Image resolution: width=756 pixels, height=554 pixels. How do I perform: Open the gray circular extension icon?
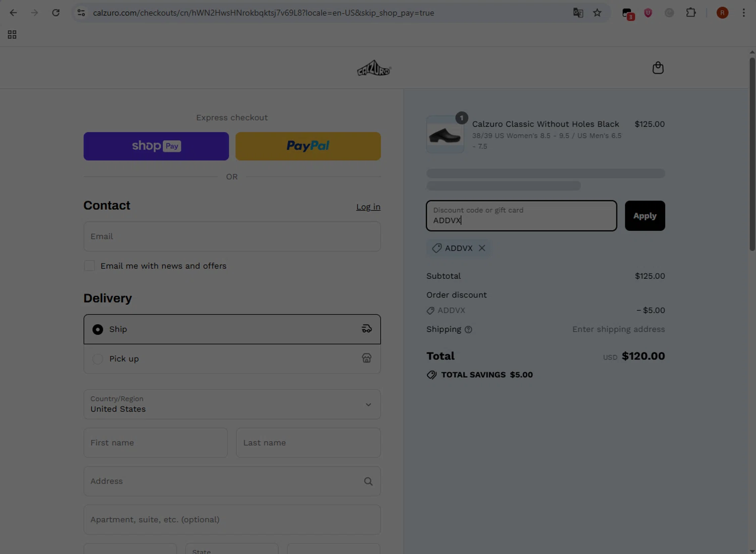tap(669, 13)
